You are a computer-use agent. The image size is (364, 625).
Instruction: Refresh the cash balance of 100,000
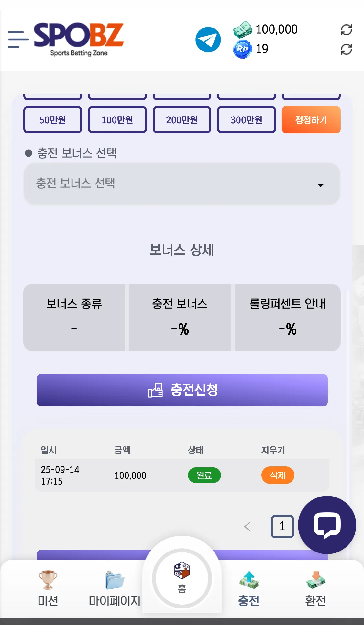[x=346, y=30]
